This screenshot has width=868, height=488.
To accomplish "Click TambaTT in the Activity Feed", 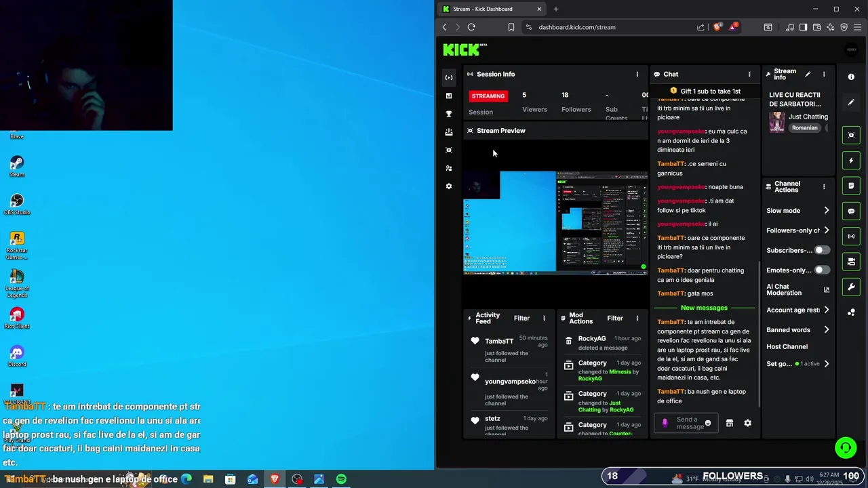I will [499, 341].
